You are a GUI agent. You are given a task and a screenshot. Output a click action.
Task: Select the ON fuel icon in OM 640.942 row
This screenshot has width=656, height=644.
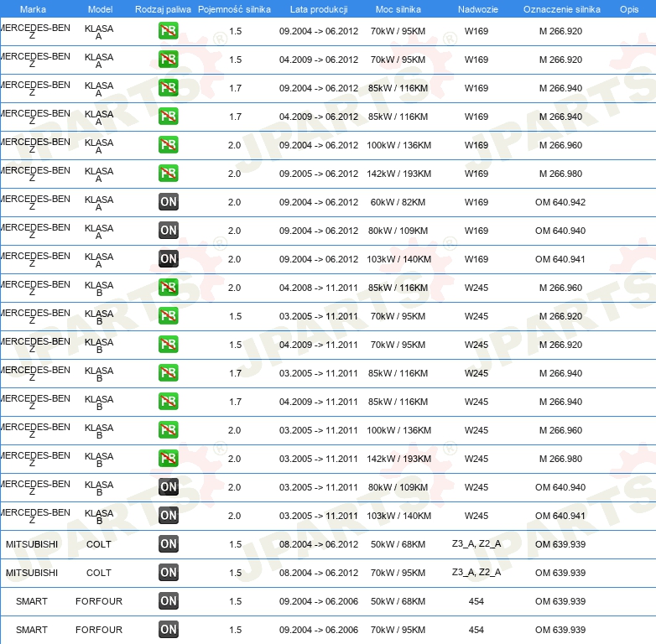pos(169,202)
